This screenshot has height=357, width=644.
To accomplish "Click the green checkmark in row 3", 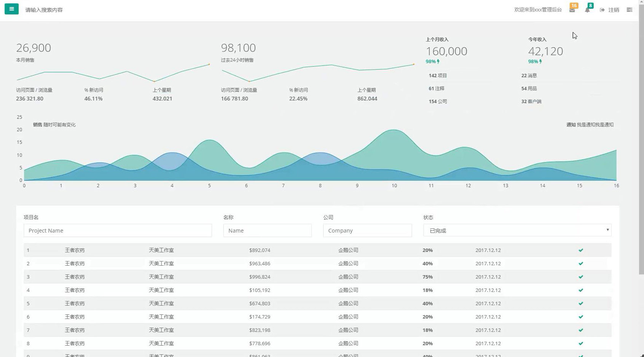I will (x=581, y=277).
